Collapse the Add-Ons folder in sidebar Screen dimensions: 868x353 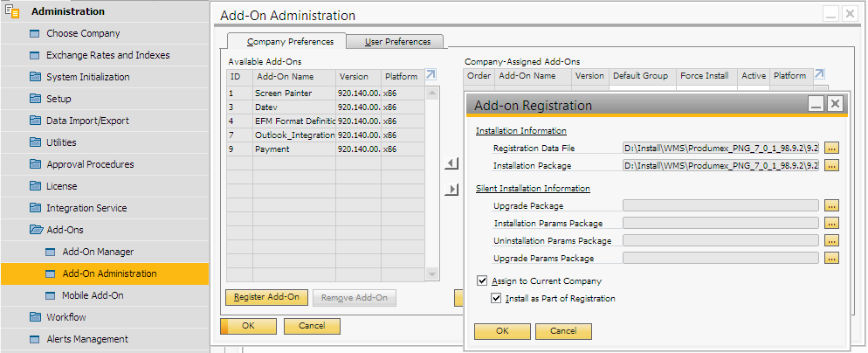pyautogui.click(x=36, y=230)
